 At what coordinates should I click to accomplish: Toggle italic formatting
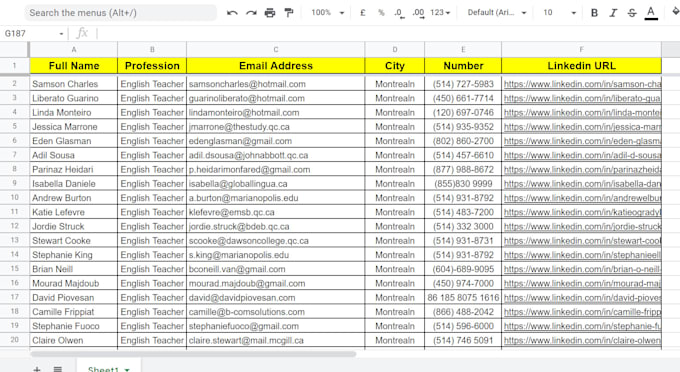[613, 13]
